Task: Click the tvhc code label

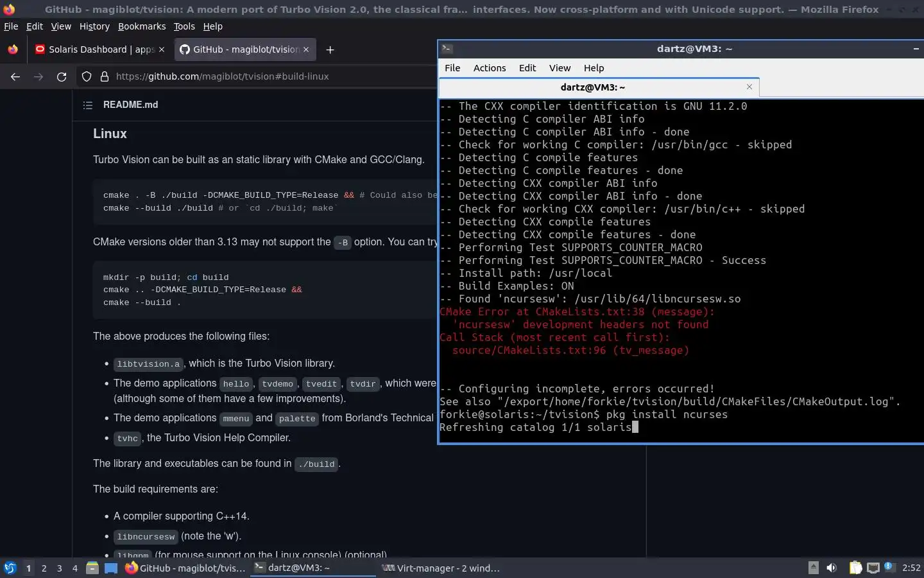Action: tap(128, 439)
